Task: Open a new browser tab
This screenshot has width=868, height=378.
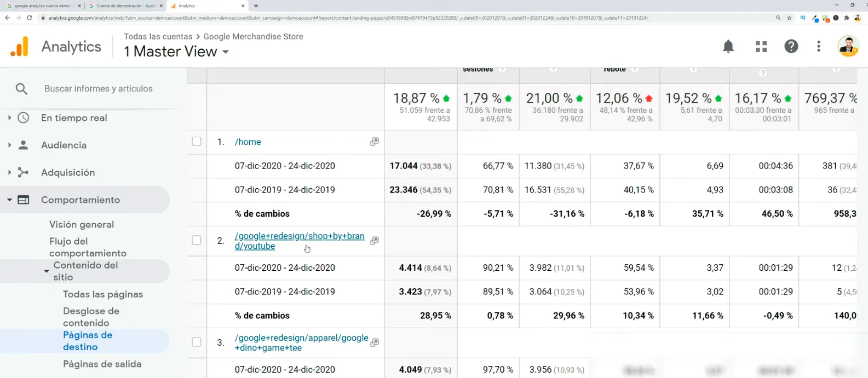Action: coord(256,5)
